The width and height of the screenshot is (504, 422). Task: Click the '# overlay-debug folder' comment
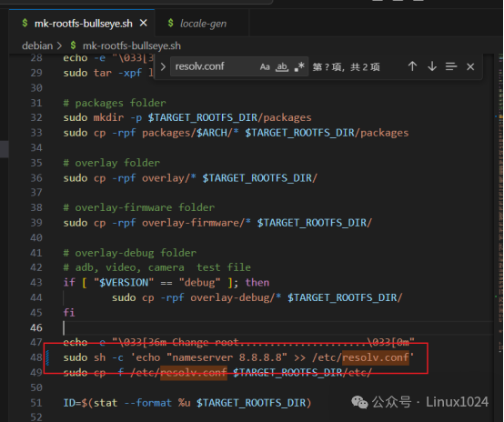click(129, 253)
